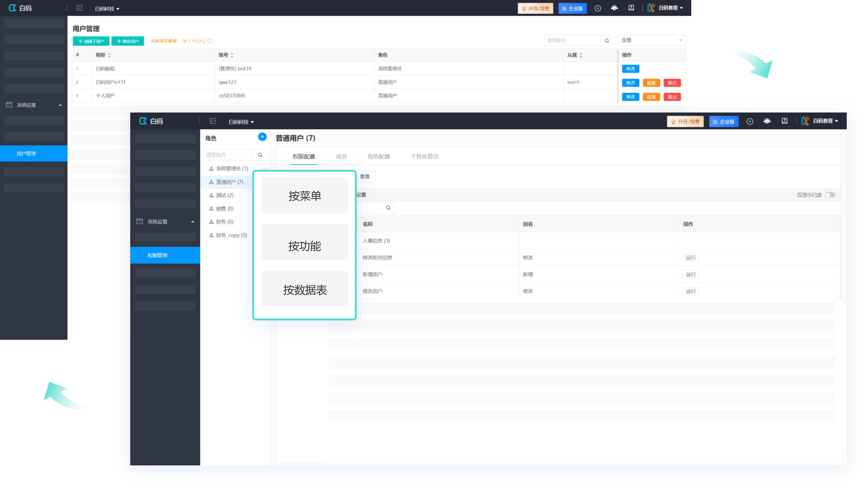Image resolution: width=868 pixels, height=488 pixels.
Task: Open the 白码科技 dropdown in front window
Action: 241,122
